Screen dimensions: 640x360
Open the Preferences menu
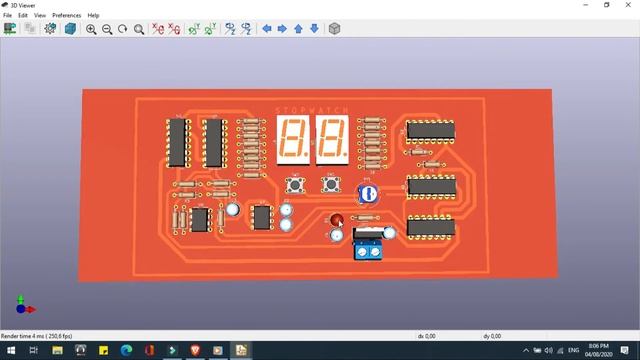(67, 15)
